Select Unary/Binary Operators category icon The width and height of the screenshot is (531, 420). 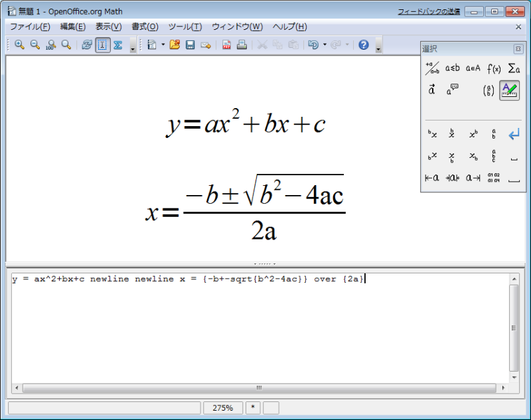(x=432, y=68)
